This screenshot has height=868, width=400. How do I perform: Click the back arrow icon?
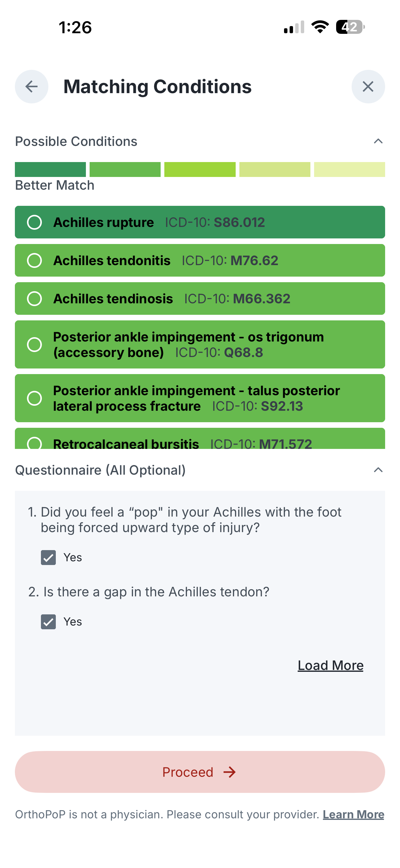(x=31, y=86)
